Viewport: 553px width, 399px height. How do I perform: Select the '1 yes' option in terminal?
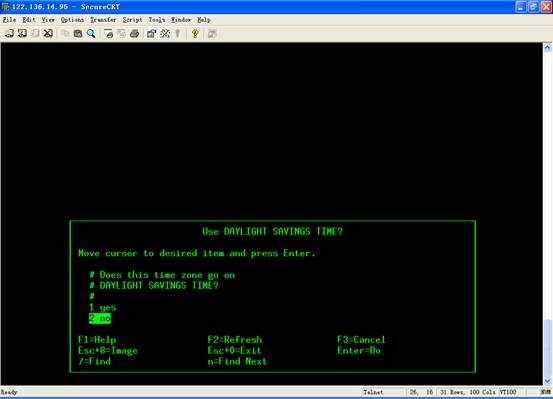(102, 307)
